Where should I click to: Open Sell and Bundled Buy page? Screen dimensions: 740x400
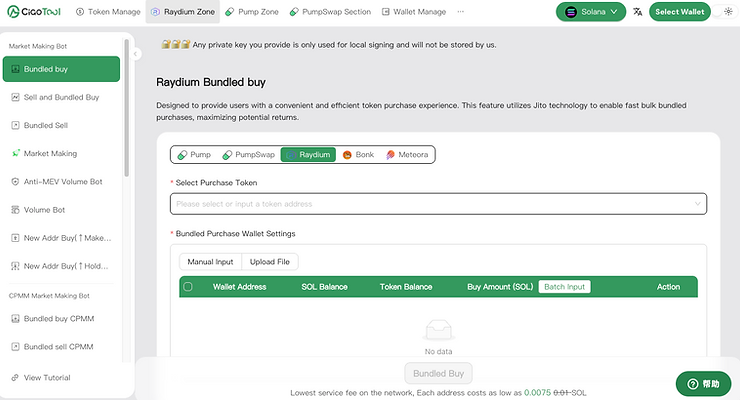tap(61, 97)
